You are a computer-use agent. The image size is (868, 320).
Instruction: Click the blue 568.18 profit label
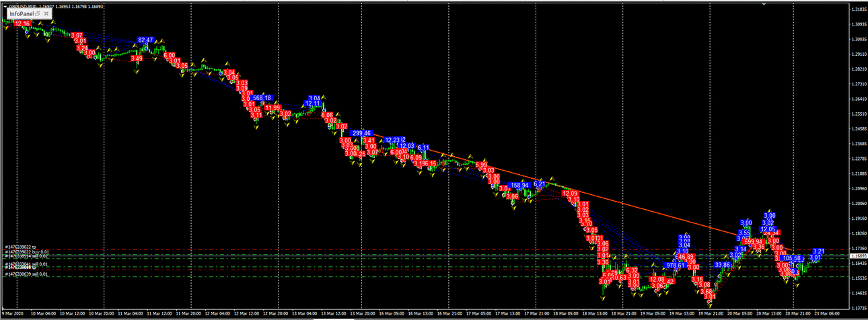tap(262, 97)
